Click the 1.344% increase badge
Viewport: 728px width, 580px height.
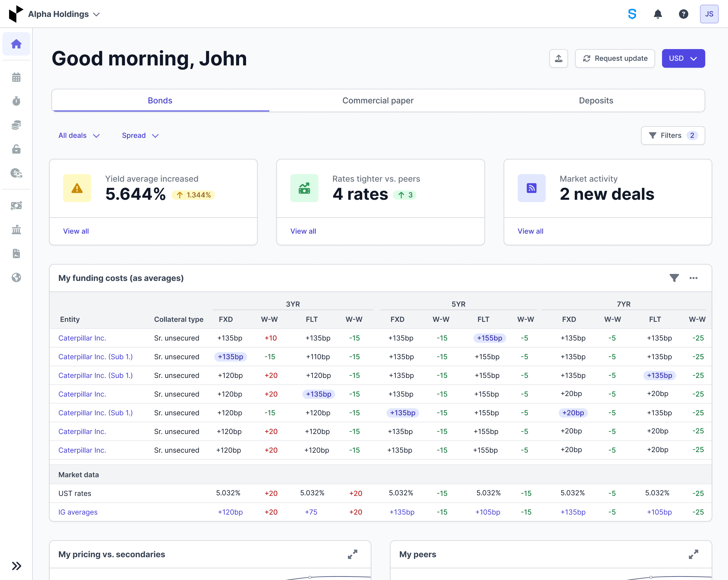tap(193, 195)
